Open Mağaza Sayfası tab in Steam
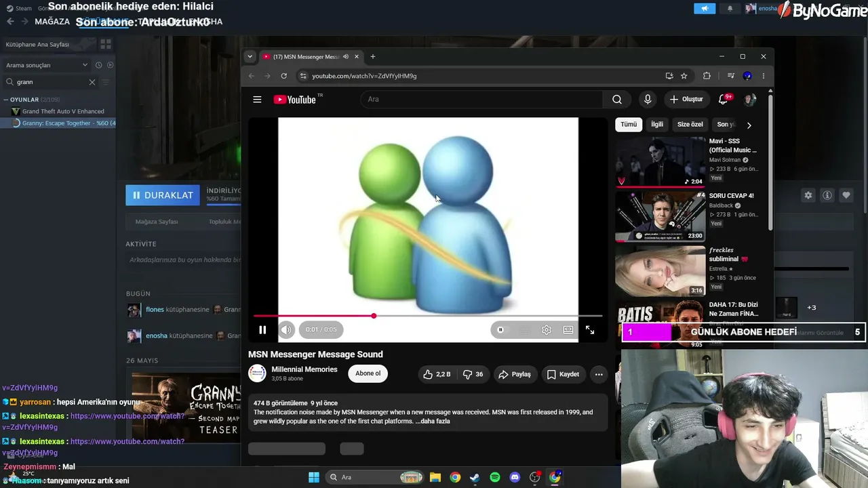This screenshot has height=488, width=868. click(157, 222)
